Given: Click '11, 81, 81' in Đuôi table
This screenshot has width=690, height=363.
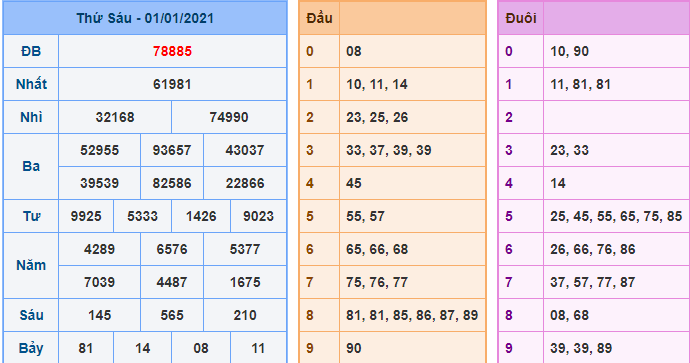Looking at the screenshot, I should (x=580, y=84).
